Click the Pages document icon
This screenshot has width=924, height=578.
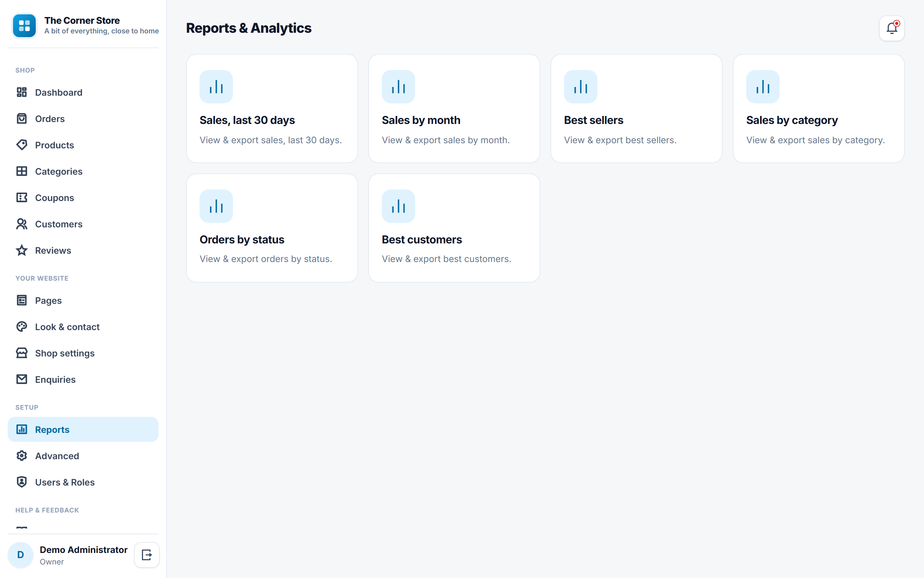[22, 301]
